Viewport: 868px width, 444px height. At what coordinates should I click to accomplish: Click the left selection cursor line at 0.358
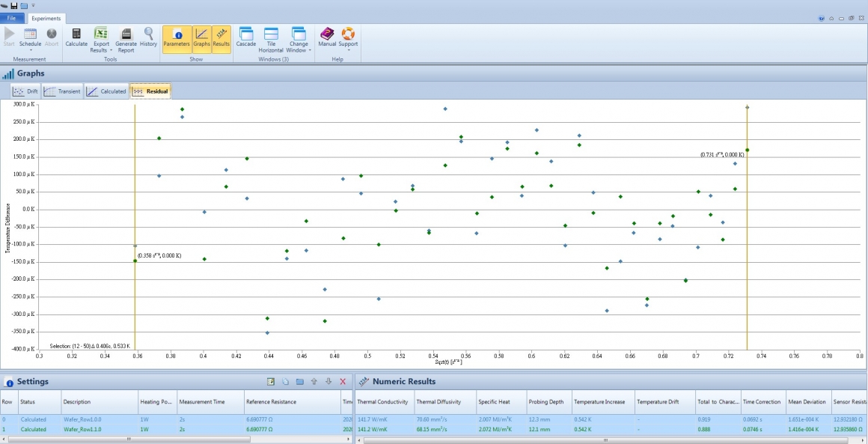click(x=135, y=227)
